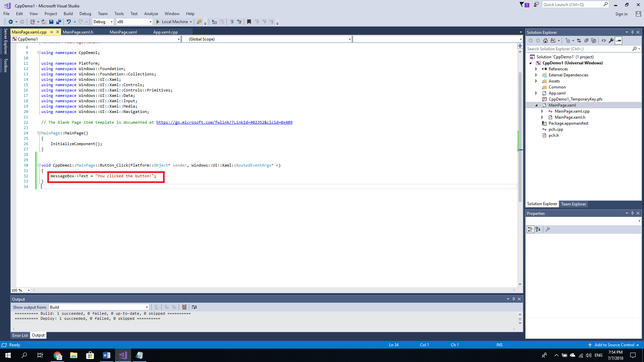The image size is (644, 362).
Task: Collapse the using namespace block on line 9
Action: tap(39, 53)
